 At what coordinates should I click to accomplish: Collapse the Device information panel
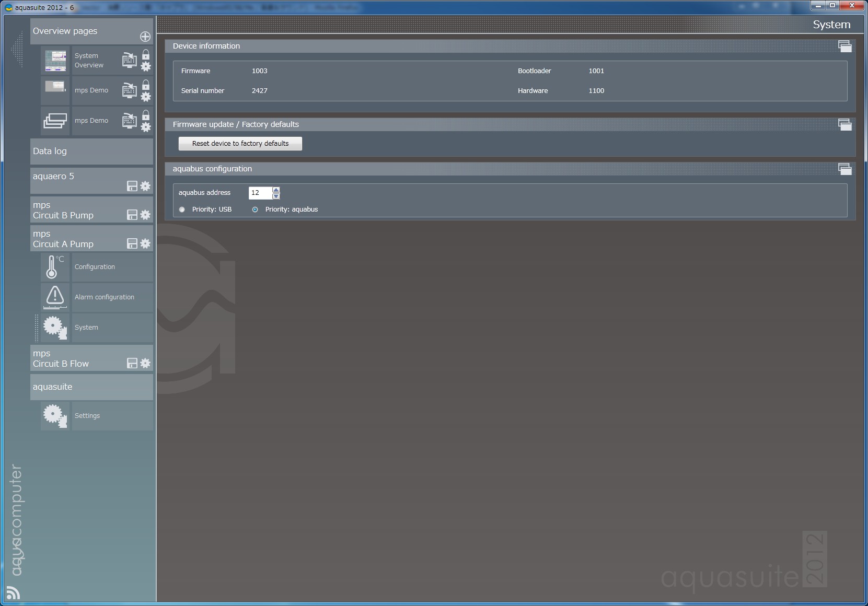844,46
